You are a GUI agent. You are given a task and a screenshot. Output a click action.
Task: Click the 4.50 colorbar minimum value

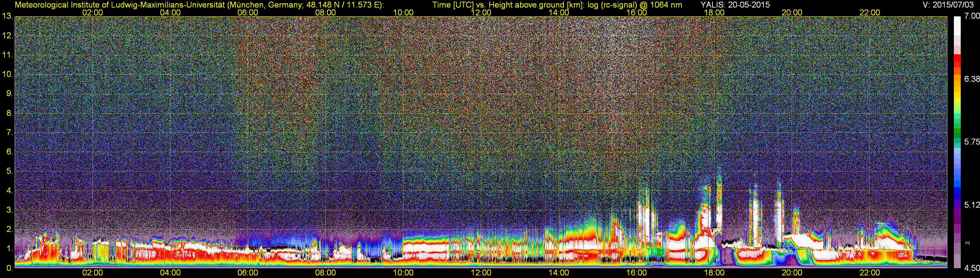tap(972, 268)
